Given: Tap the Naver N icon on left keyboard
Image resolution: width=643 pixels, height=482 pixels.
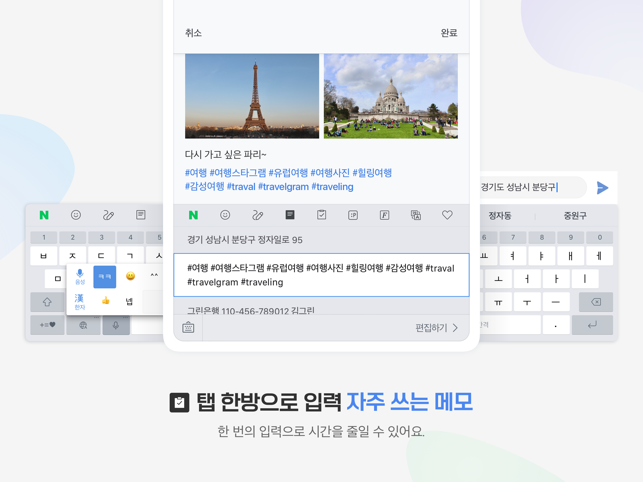Looking at the screenshot, I should click(44, 215).
